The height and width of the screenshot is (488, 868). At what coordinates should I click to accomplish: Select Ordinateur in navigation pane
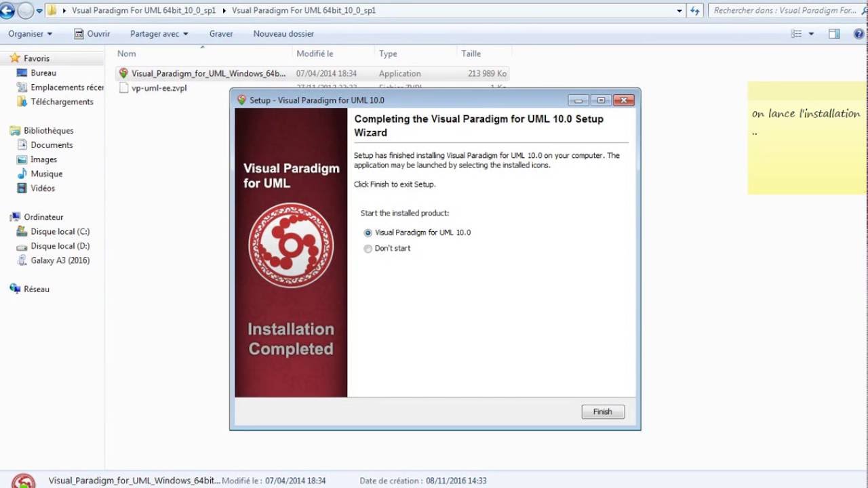click(x=43, y=217)
